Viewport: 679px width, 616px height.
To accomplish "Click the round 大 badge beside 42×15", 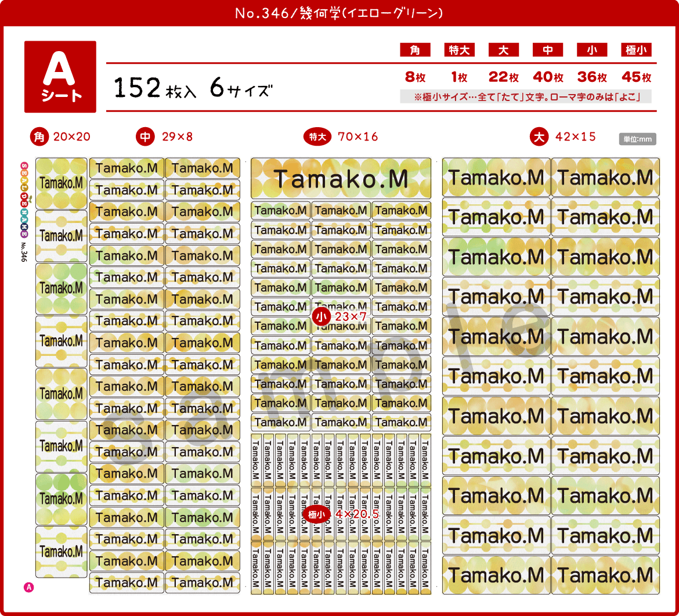I will point(539,137).
